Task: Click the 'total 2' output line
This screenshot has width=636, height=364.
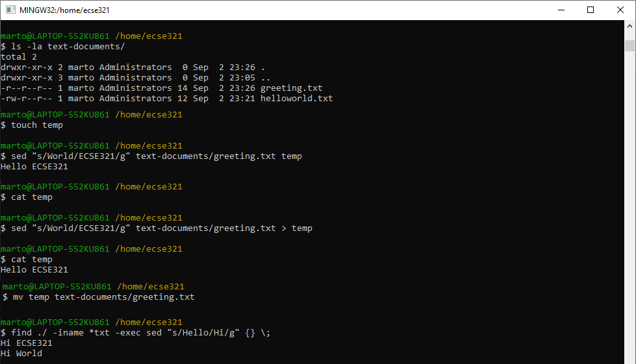Action: click(x=19, y=57)
